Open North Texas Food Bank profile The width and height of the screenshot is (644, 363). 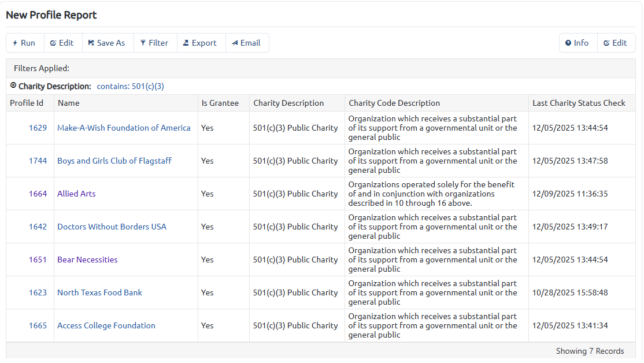pos(100,292)
